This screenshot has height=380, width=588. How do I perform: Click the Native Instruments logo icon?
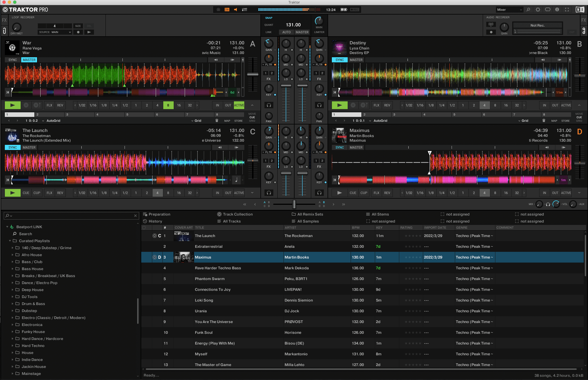[x=579, y=9]
